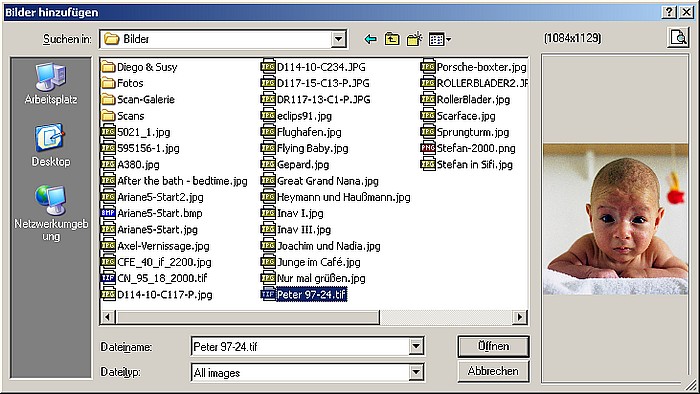
Task: Click the horizontal scrollbar thumb
Action: (247, 317)
